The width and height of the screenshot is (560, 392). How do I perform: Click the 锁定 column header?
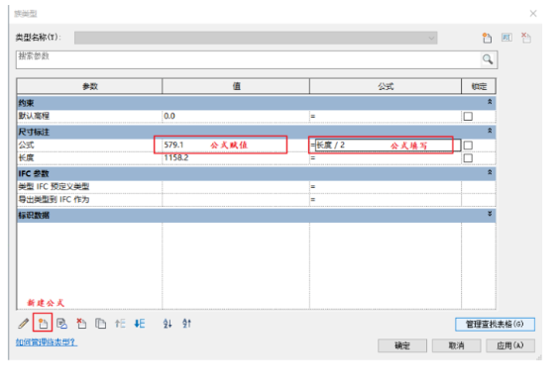point(479,86)
